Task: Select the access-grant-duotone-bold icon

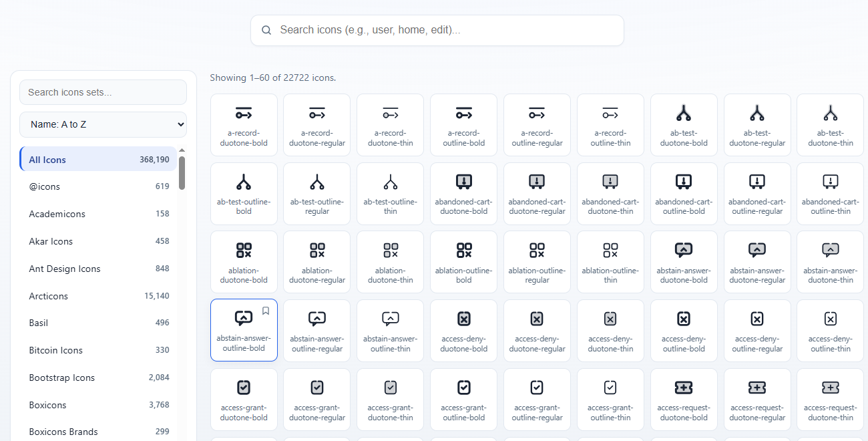Action: [x=244, y=400]
